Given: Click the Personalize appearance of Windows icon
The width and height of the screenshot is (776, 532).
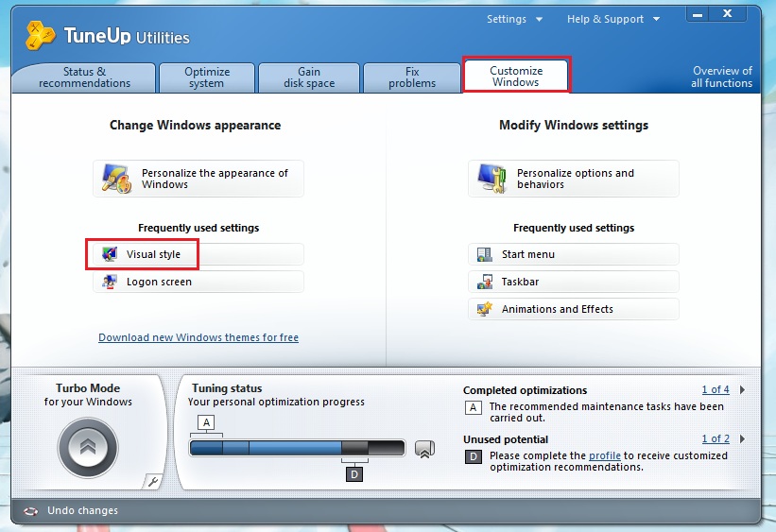Looking at the screenshot, I should point(116,179).
